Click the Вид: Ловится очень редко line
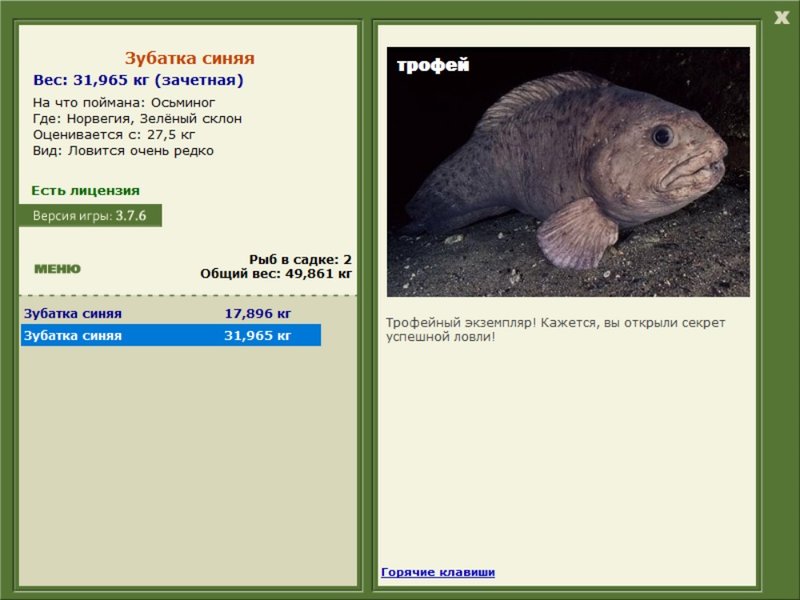The image size is (800, 600). [123, 151]
